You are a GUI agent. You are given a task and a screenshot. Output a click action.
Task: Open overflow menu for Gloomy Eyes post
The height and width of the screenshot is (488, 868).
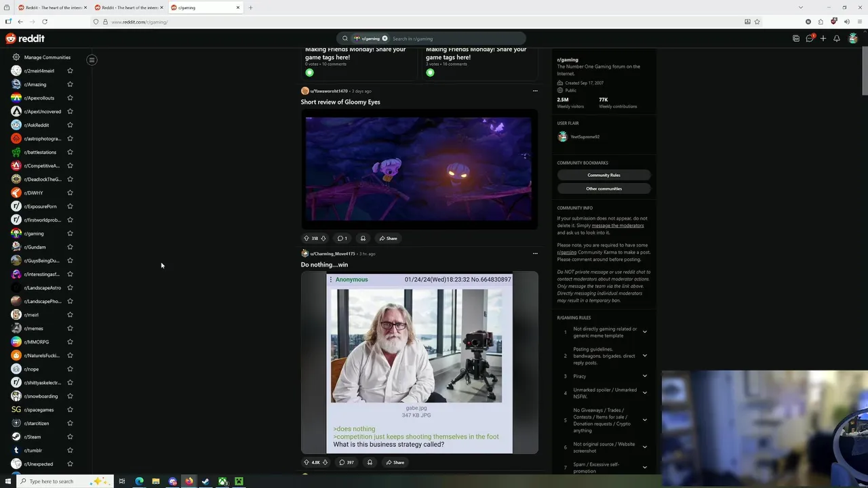pos(535,91)
